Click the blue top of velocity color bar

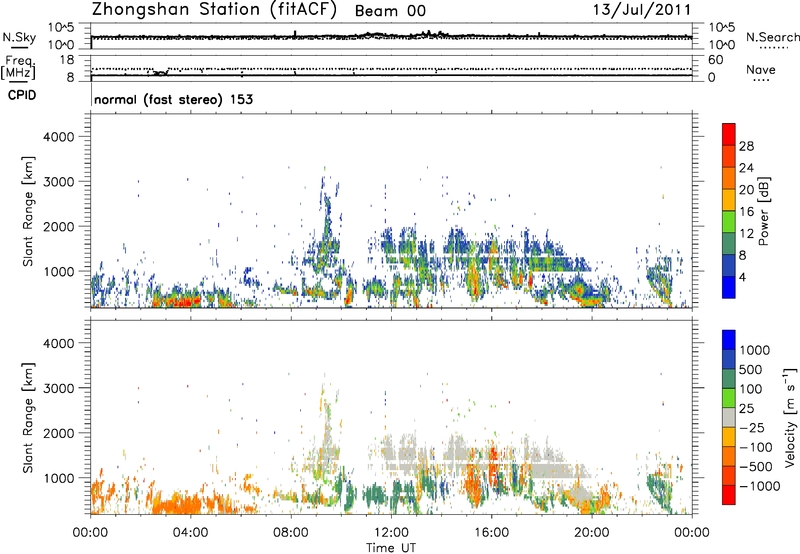click(729, 340)
